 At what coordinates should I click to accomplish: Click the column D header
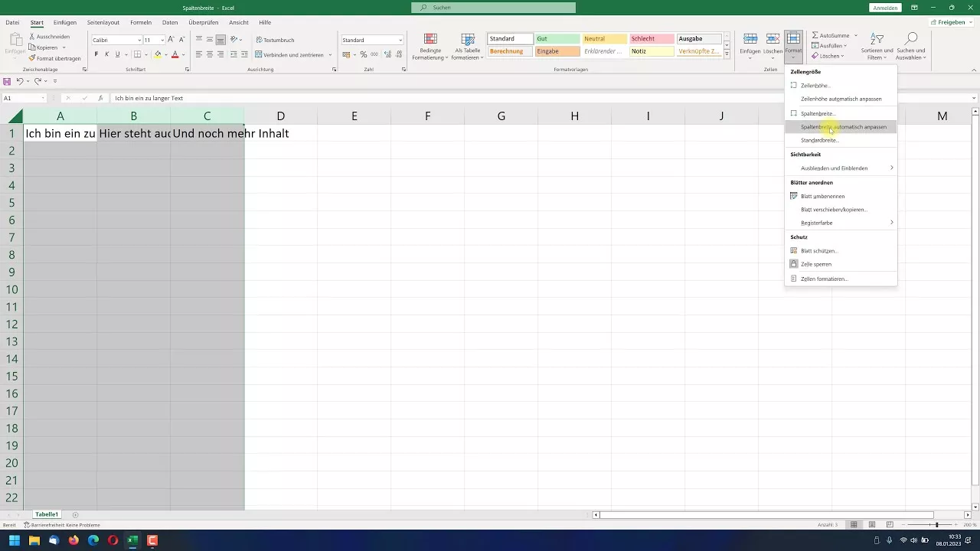pos(280,116)
